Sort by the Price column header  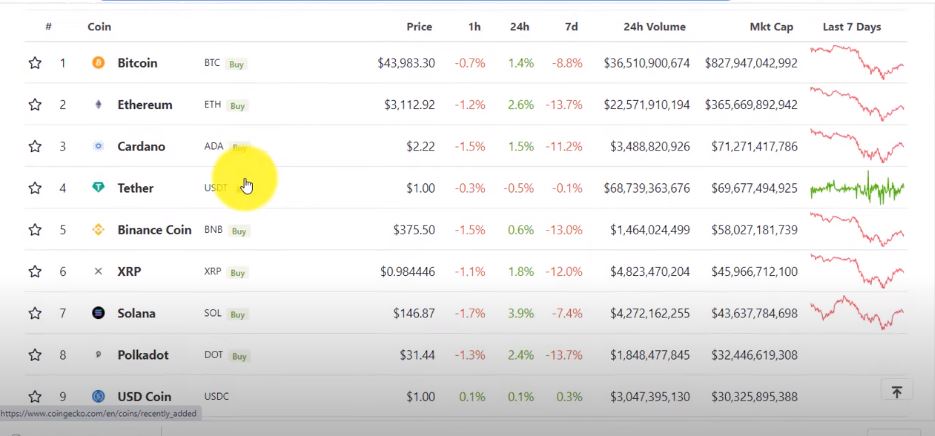click(x=419, y=27)
